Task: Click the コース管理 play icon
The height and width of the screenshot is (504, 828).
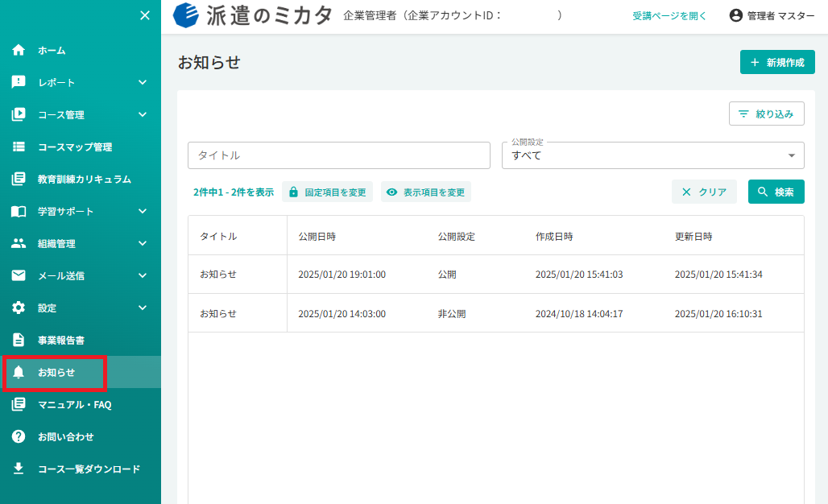Action: pos(19,114)
